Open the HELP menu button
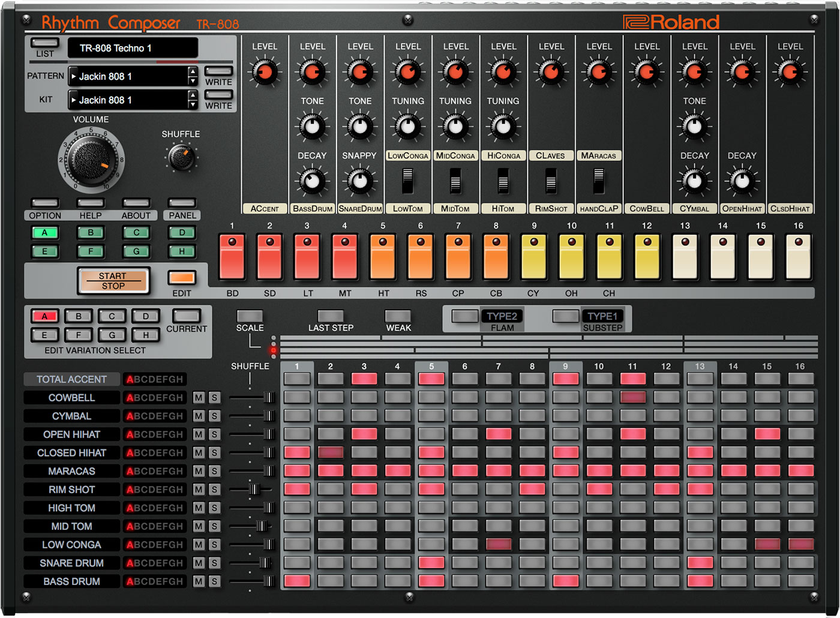This screenshot has height=618, width=840. click(91, 203)
